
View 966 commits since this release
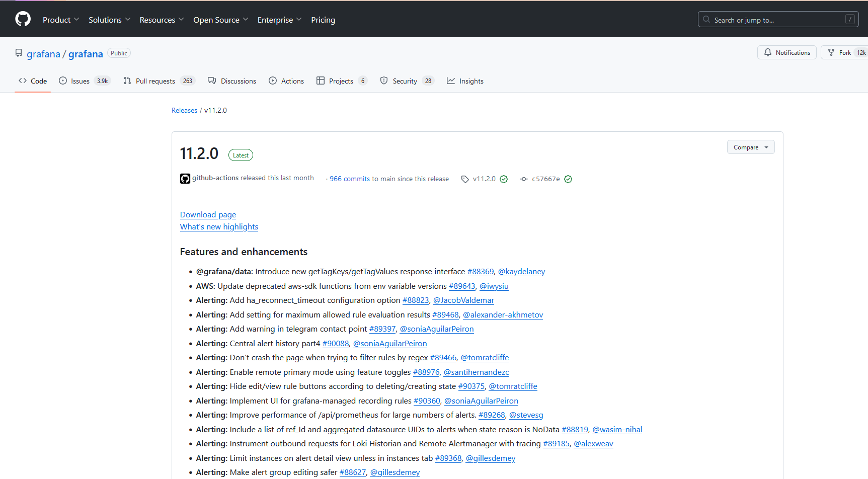click(x=350, y=179)
